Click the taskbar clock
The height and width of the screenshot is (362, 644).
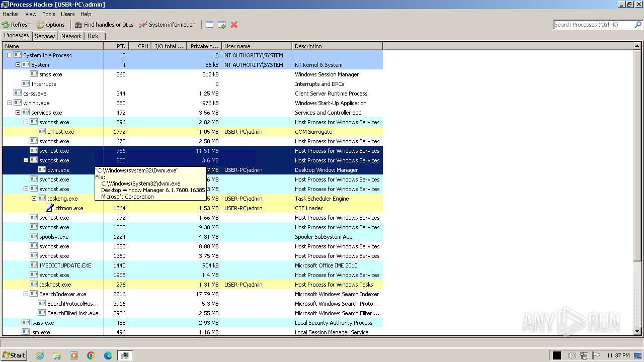tap(618, 355)
